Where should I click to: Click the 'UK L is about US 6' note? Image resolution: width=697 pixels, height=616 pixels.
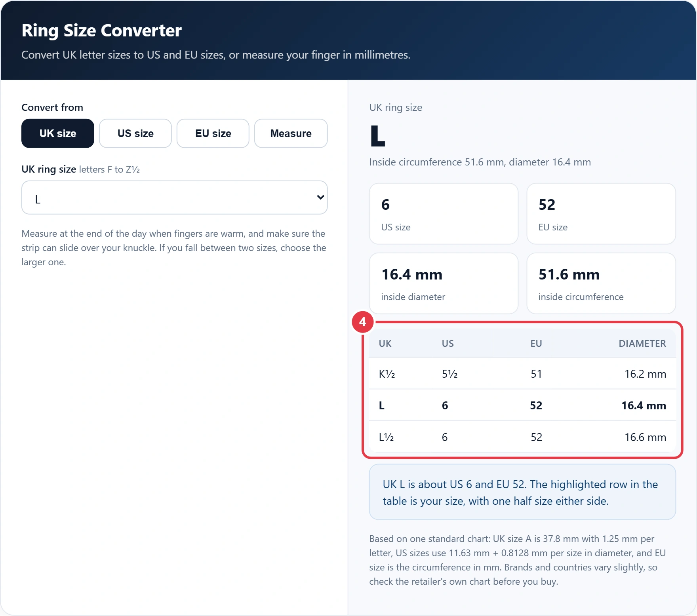(522, 492)
